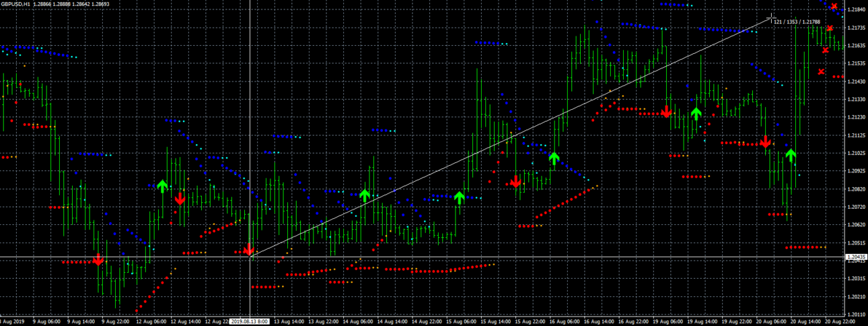
Task: Click the 1.21735 price scale label
Action: pyautogui.click(x=857, y=28)
